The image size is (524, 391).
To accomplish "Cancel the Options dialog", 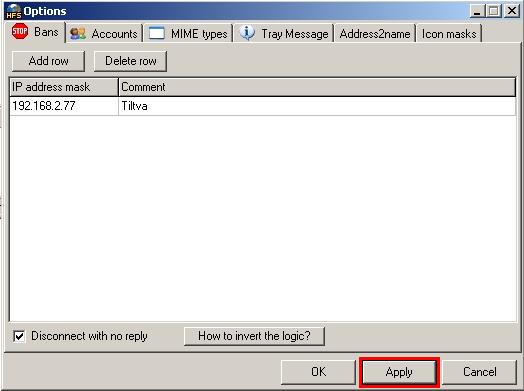I will [x=480, y=372].
